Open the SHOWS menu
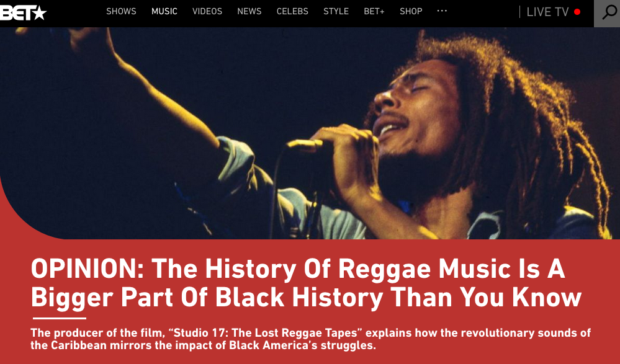 coord(121,11)
